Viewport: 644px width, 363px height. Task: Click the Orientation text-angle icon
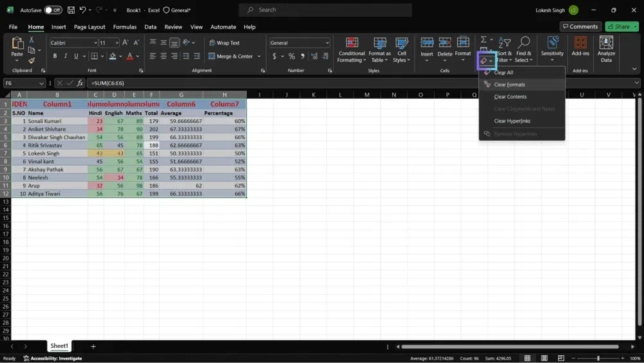click(187, 43)
